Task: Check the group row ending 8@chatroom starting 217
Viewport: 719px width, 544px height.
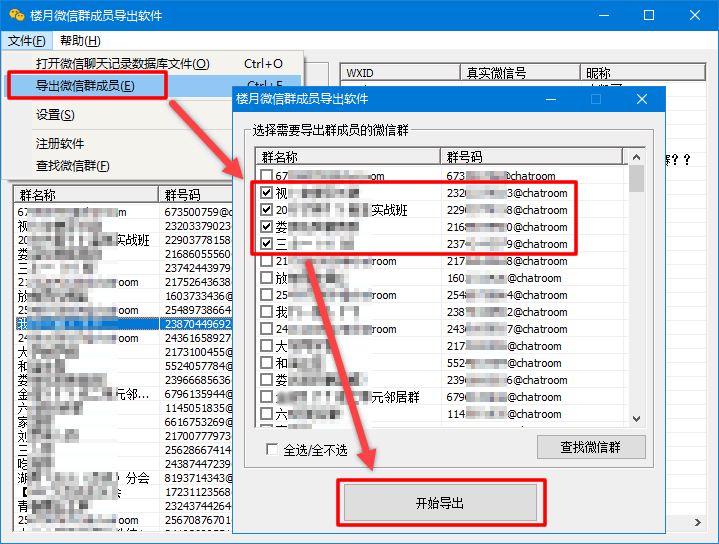Action: [266, 261]
